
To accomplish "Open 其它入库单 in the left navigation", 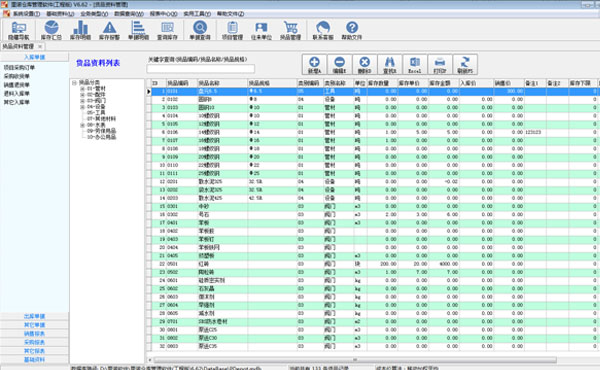I will pos(16,102).
